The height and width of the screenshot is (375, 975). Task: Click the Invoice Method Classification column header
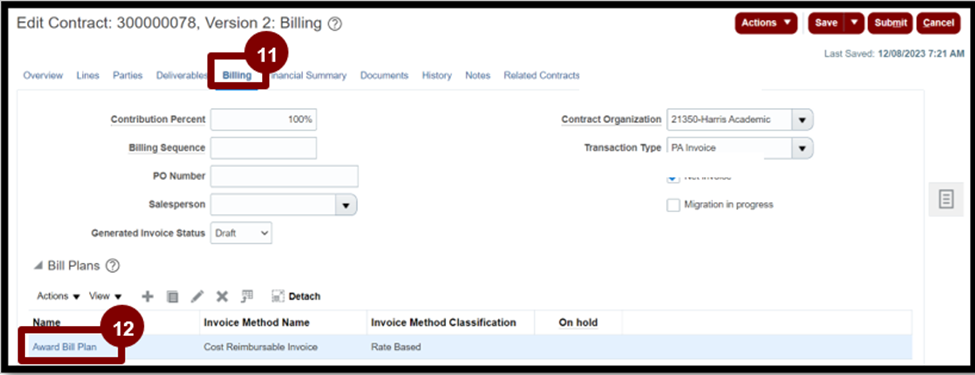(x=443, y=323)
